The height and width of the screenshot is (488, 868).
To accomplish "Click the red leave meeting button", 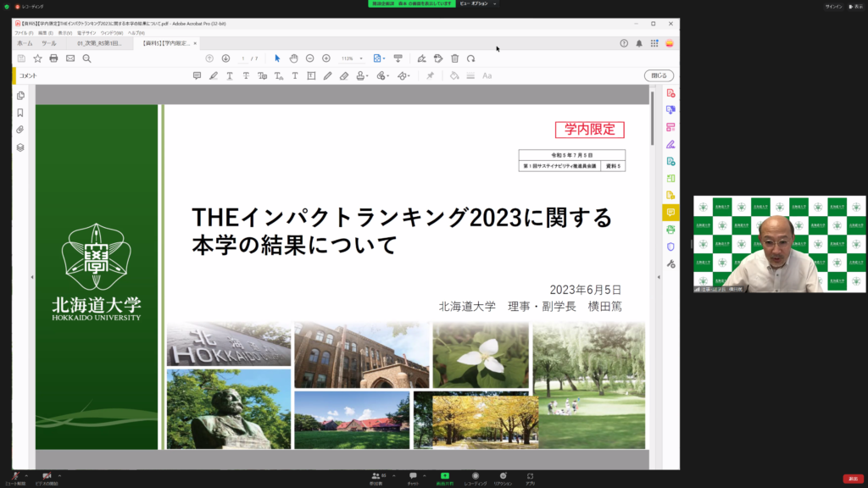I will [853, 479].
